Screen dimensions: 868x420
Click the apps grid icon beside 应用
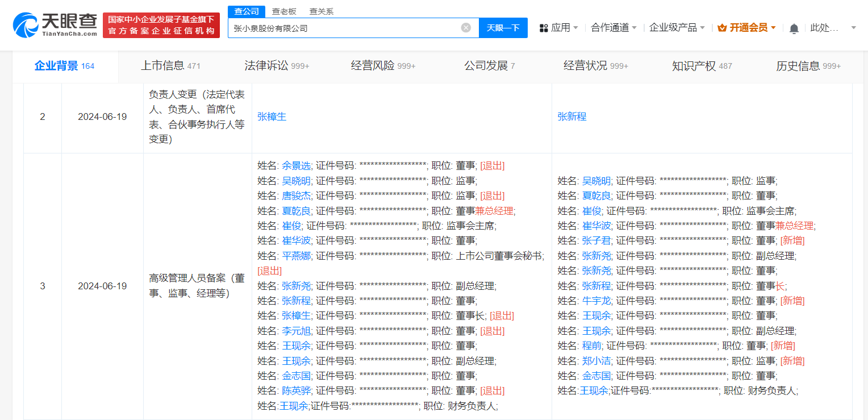coord(543,27)
